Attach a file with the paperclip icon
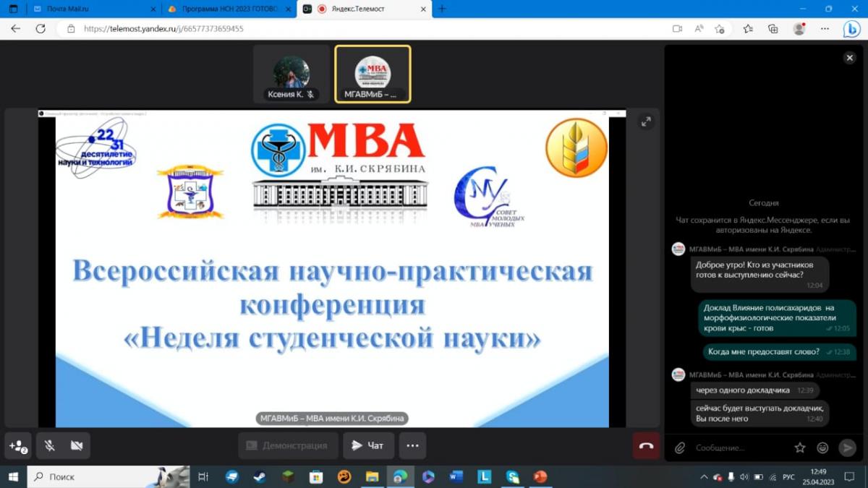The image size is (868, 488). 679,448
